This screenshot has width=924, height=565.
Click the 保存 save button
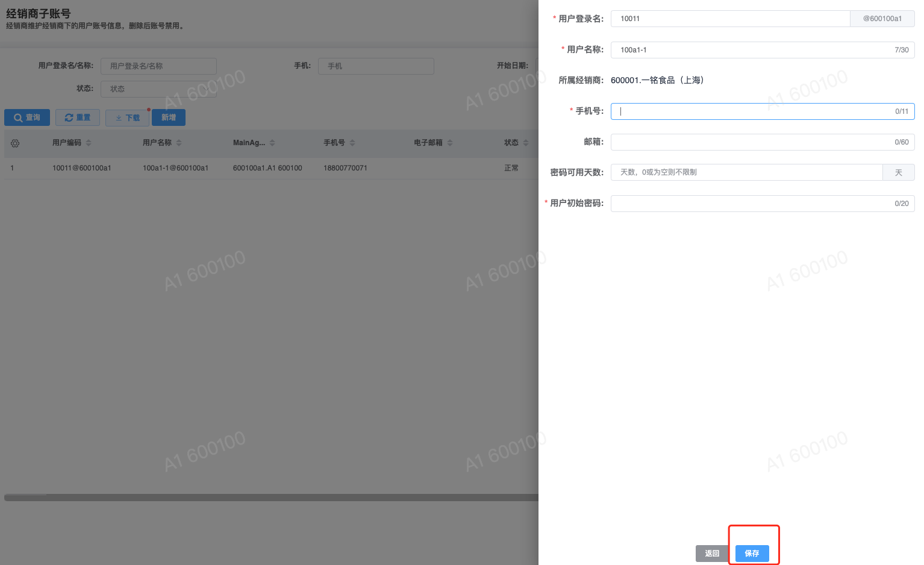click(752, 554)
